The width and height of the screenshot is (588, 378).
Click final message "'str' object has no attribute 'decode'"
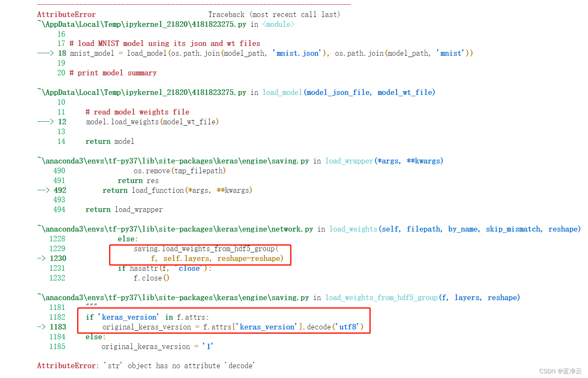pos(179,366)
